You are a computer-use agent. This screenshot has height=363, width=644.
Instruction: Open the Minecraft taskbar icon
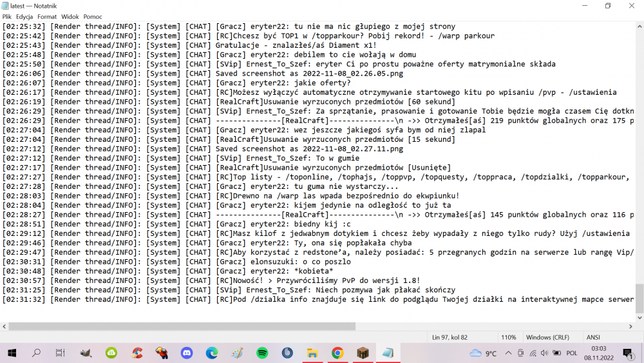click(x=362, y=353)
